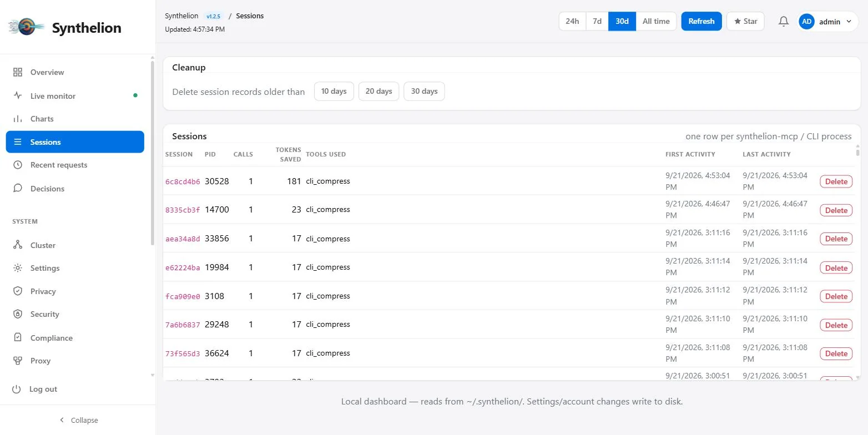The width and height of the screenshot is (868, 435).
Task: Open Privacy via its shield check icon
Action: click(x=18, y=291)
